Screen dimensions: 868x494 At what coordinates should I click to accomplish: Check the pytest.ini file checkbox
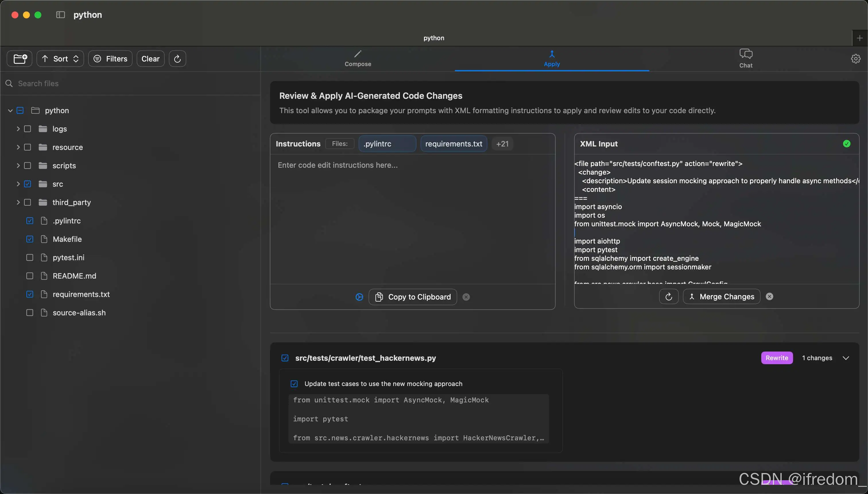click(x=30, y=258)
